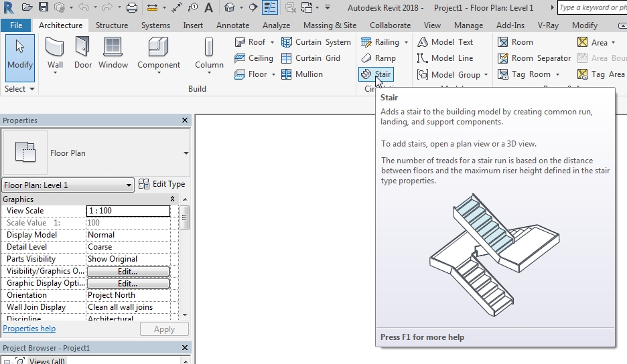Viewport: 627px width, 364px height.
Task: Open file from quick access toolbar
Action: coord(27,7)
